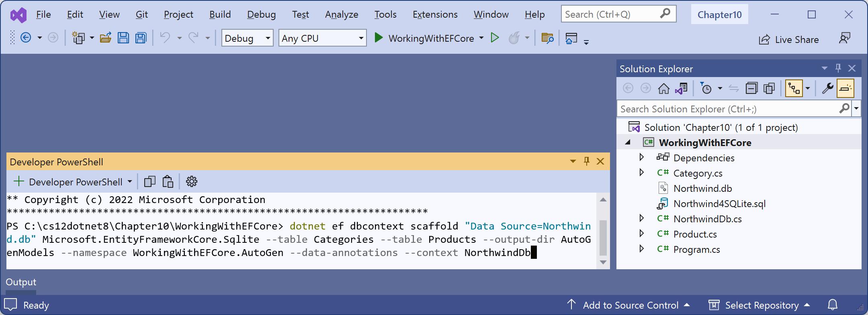The image size is (868, 315).
Task: Save the current file icon
Action: (123, 38)
